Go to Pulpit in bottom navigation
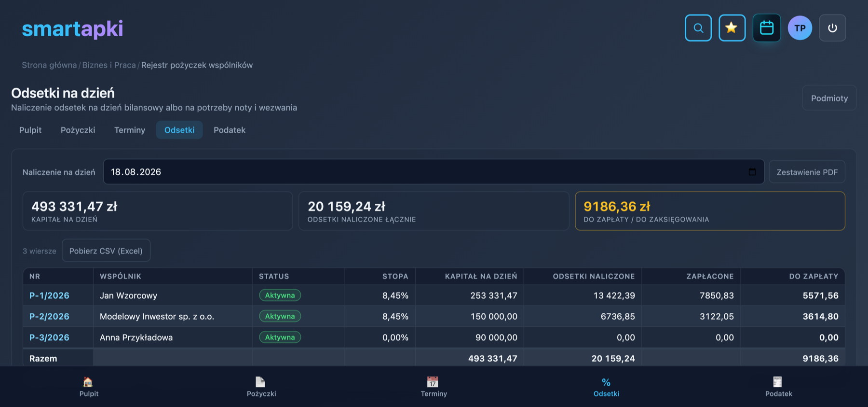This screenshot has height=407, width=868. pos(89,387)
